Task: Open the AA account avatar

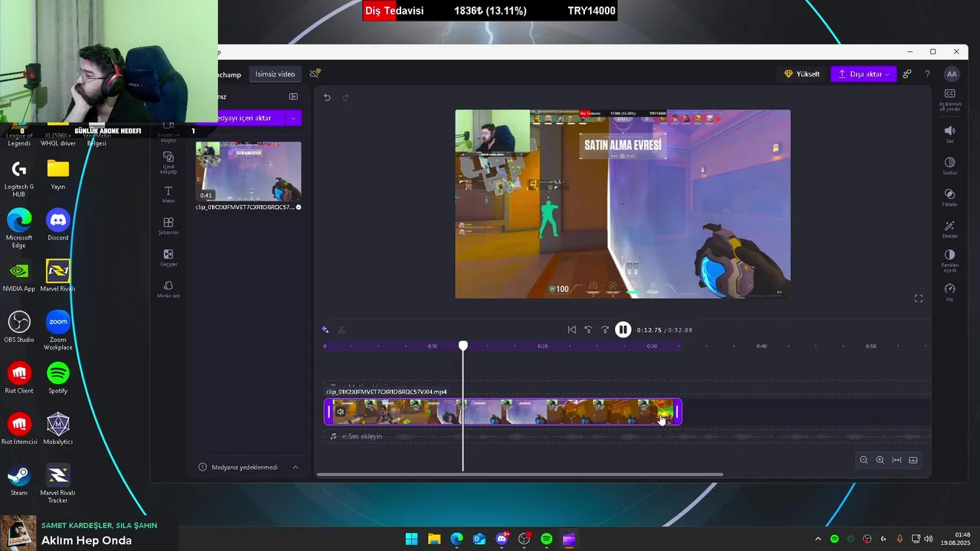Action: click(x=952, y=74)
